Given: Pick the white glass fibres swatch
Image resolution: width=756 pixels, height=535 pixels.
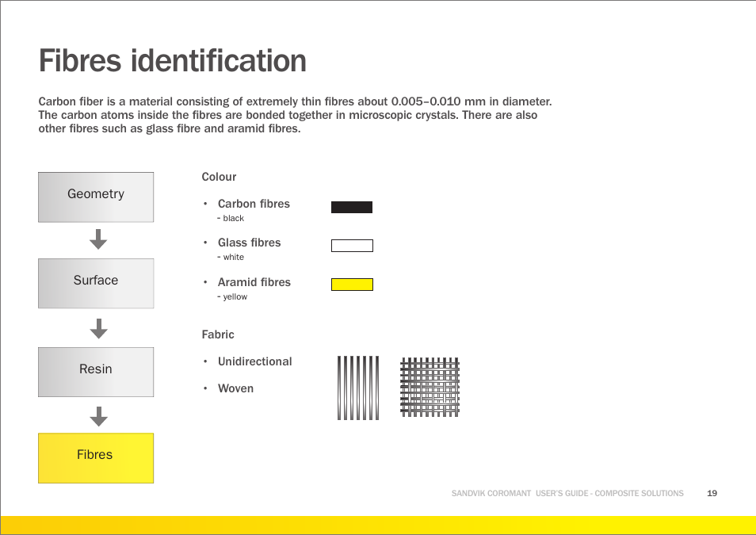Looking at the screenshot, I should pyautogui.click(x=352, y=246).
